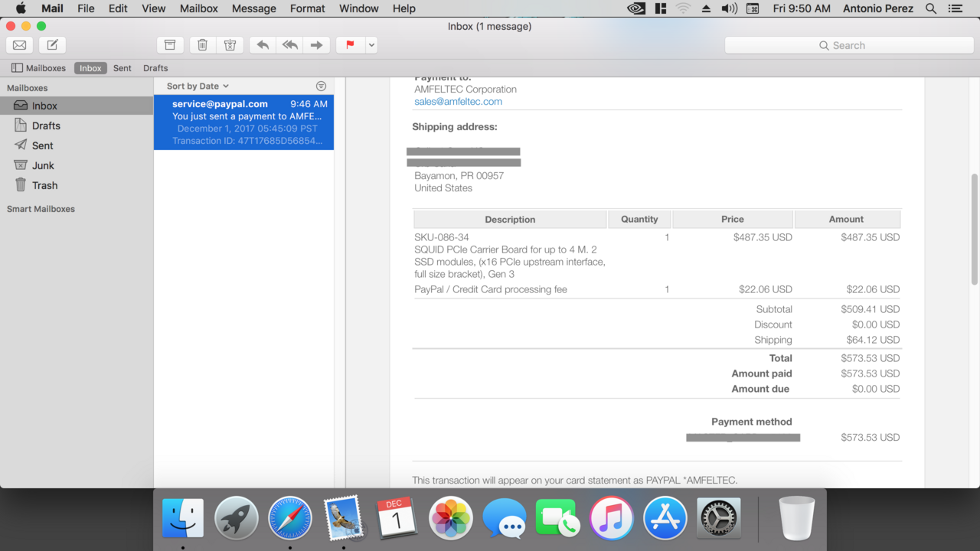
Task: Open Safari from the Dock
Action: (290, 518)
